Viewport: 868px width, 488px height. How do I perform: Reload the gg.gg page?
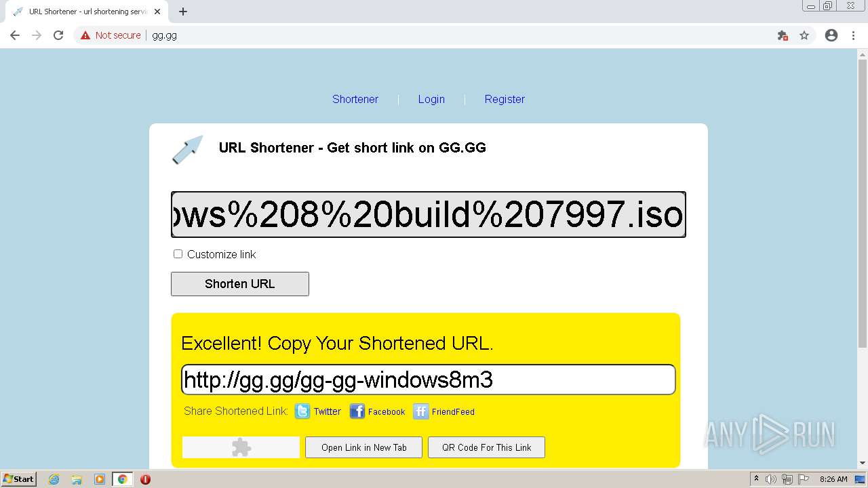click(x=58, y=35)
